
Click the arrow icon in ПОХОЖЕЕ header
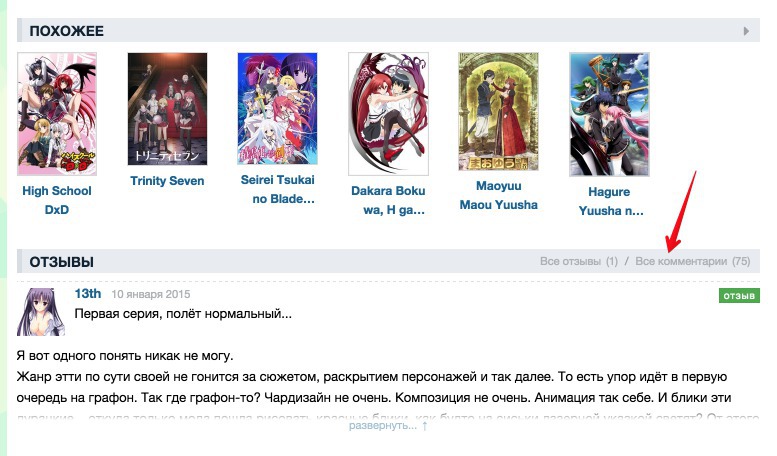[746, 31]
